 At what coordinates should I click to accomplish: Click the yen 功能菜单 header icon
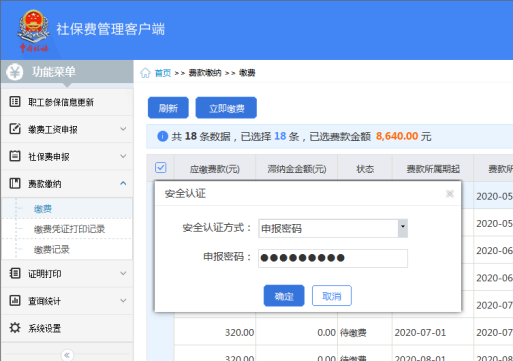pos(15,72)
